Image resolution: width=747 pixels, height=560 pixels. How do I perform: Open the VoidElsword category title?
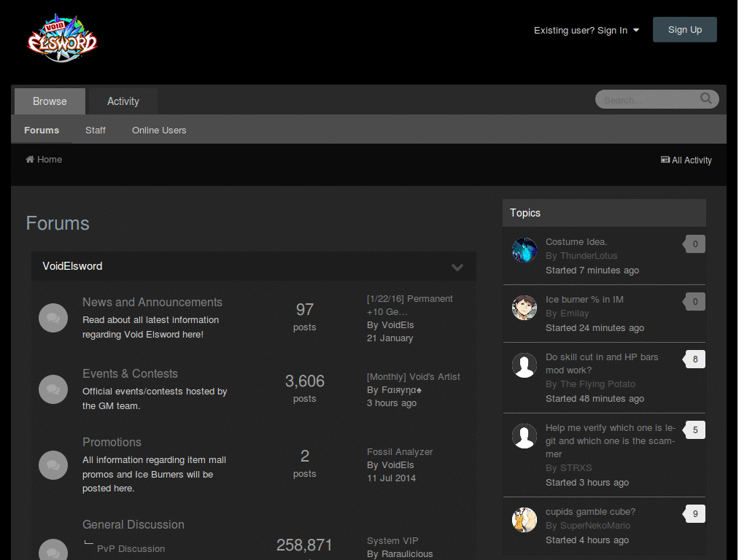72,265
